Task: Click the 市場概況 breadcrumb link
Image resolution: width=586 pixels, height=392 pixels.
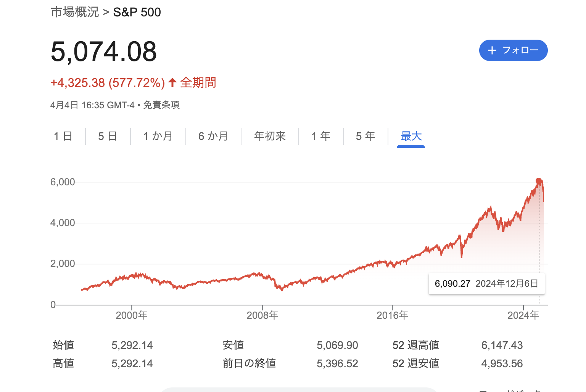Action: click(75, 12)
